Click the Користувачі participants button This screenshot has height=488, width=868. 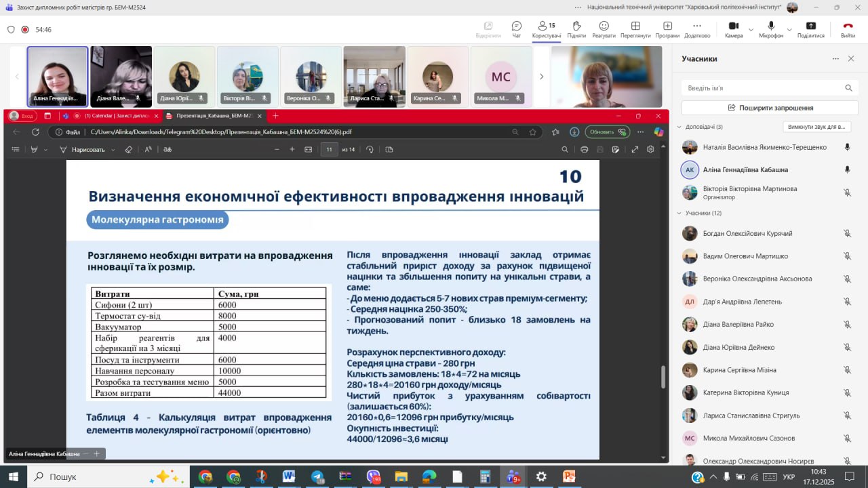(547, 29)
